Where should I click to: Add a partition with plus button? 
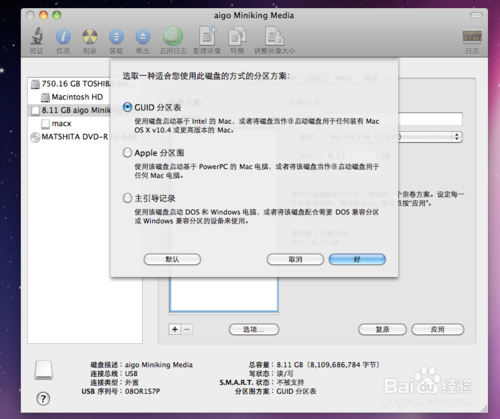pyautogui.click(x=175, y=329)
